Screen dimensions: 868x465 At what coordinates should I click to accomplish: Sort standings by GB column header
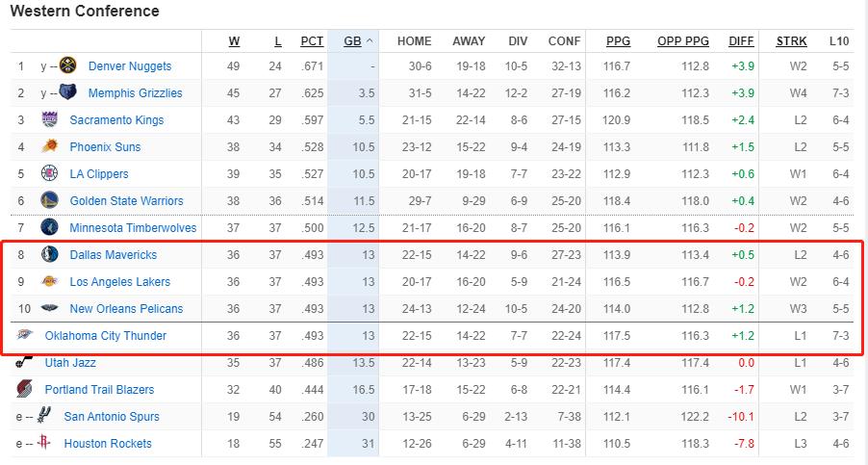(352, 41)
